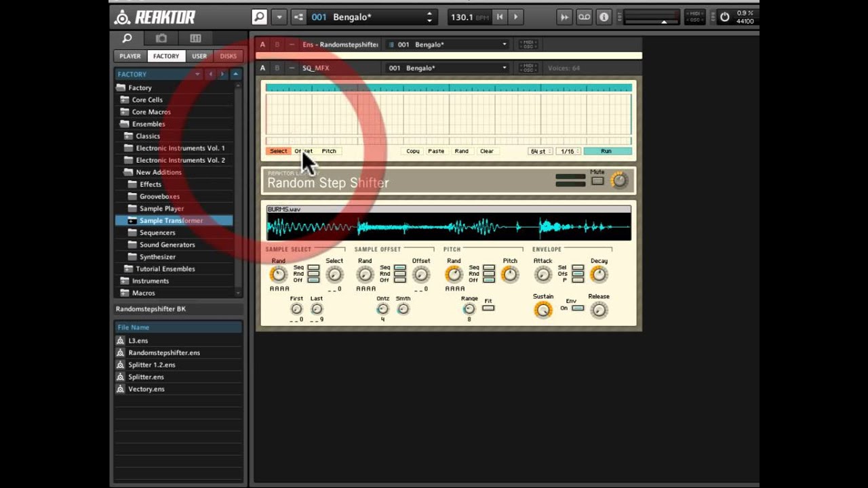Switch ensemble header to panel view A
The height and width of the screenshot is (488, 868).
263,45
